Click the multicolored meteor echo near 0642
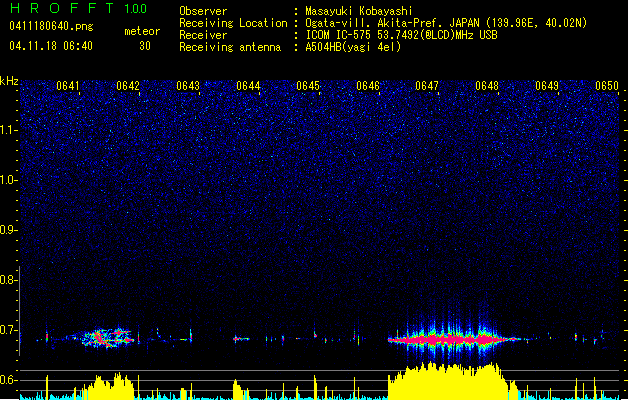629x400 pixels. [108, 337]
